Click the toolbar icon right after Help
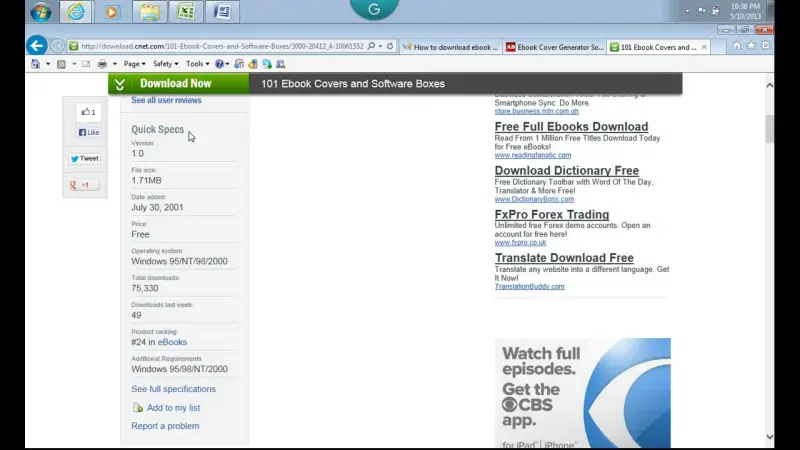The height and width of the screenshot is (450, 800). [239, 64]
